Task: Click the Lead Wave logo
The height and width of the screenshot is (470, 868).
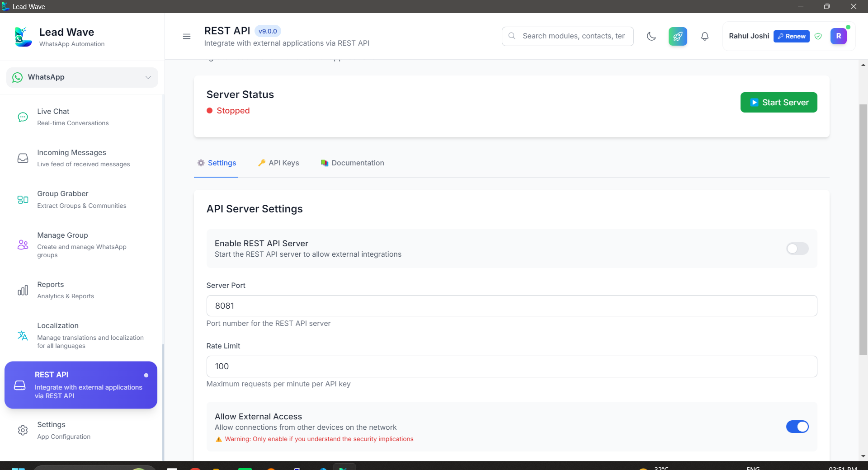Action: click(x=23, y=37)
